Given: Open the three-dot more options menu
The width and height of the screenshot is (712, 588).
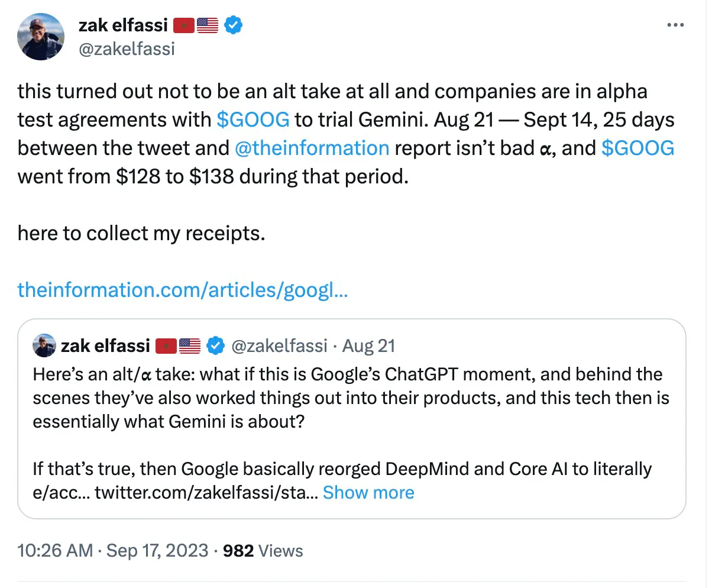Looking at the screenshot, I should (675, 25).
